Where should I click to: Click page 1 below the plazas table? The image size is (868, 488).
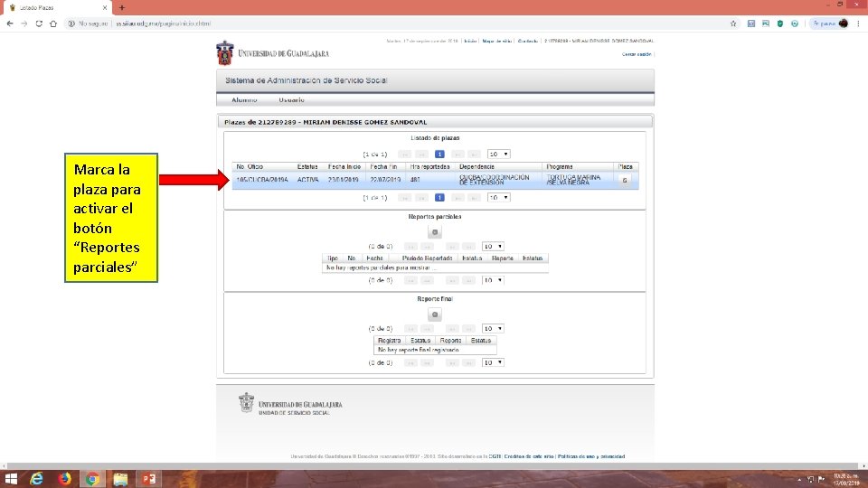pyautogui.click(x=439, y=198)
